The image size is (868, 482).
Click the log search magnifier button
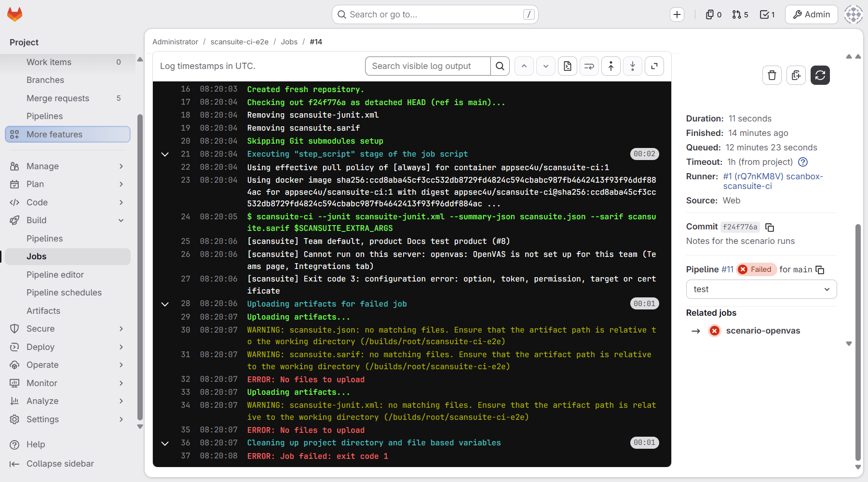[x=500, y=66]
